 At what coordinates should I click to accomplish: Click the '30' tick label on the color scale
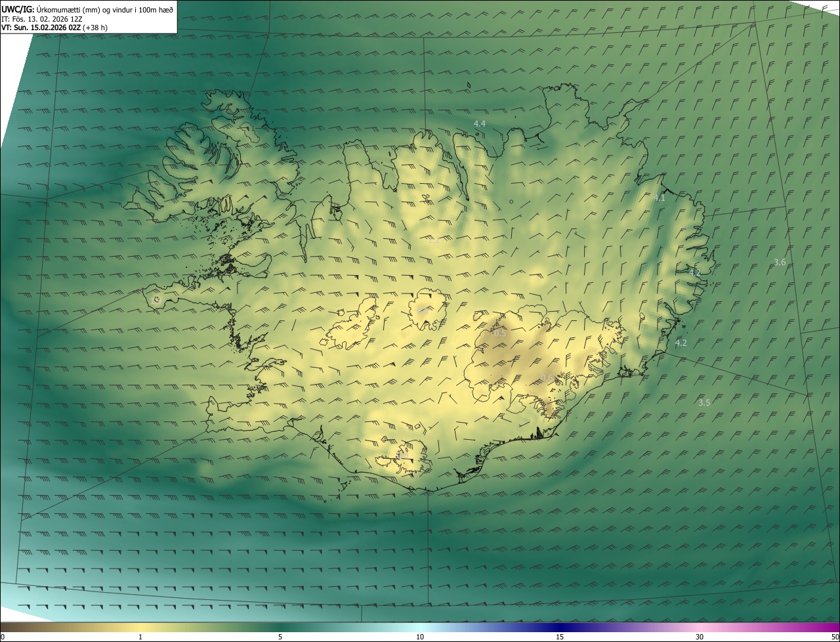pos(700,637)
